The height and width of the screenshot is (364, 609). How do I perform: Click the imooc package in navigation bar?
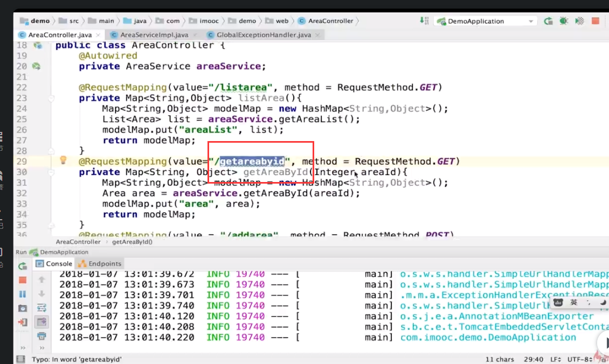tap(204, 20)
